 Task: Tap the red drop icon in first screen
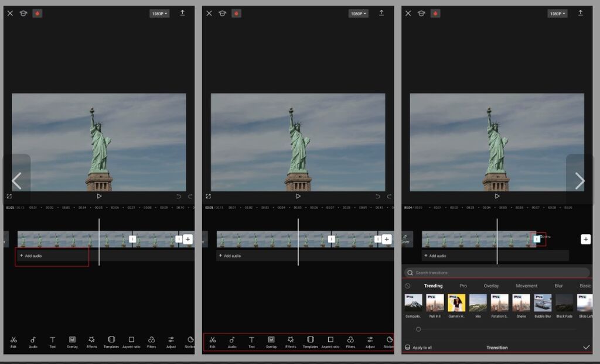pyautogui.click(x=37, y=13)
